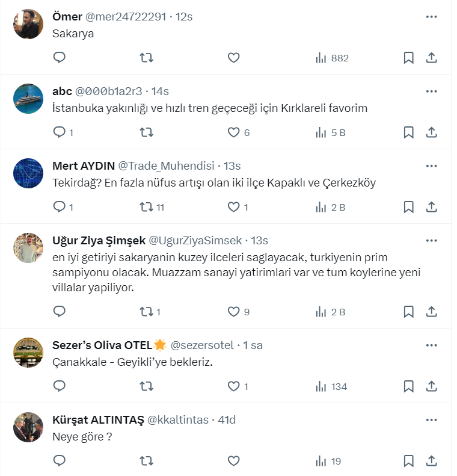457x476 pixels.
Task: Like Ömer's Sakarya tweet
Action: 233,58
